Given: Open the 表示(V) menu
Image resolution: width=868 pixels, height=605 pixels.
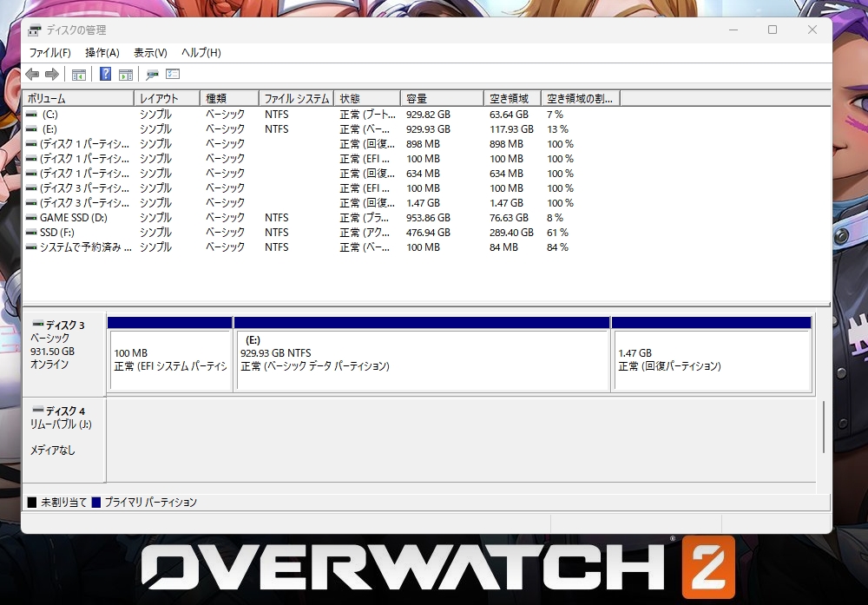Looking at the screenshot, I should [150, 53].
